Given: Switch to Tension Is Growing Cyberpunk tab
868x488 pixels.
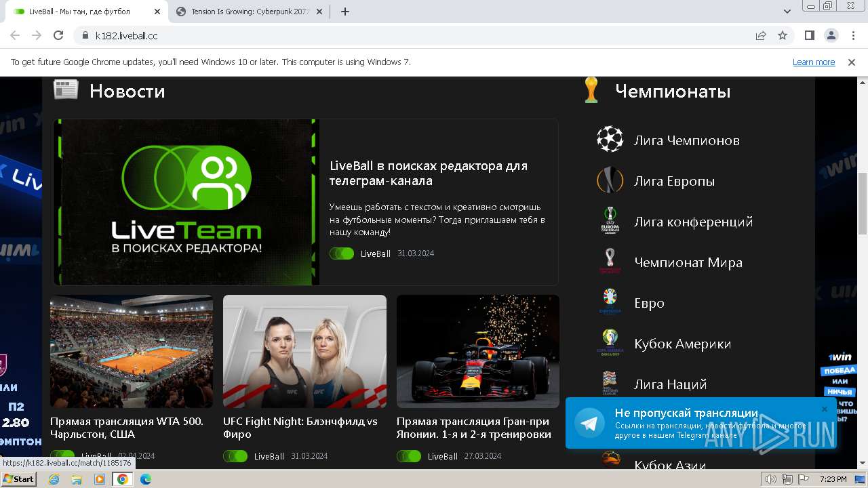Looking at the screenshot, I should [250, 12].
